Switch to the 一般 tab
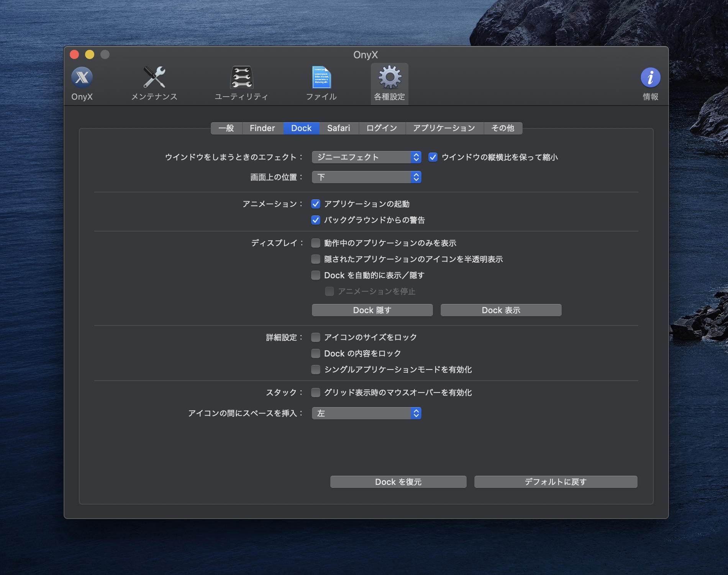Image resolution: width=728 pixels, height=575 pixels. coord(226,128)
